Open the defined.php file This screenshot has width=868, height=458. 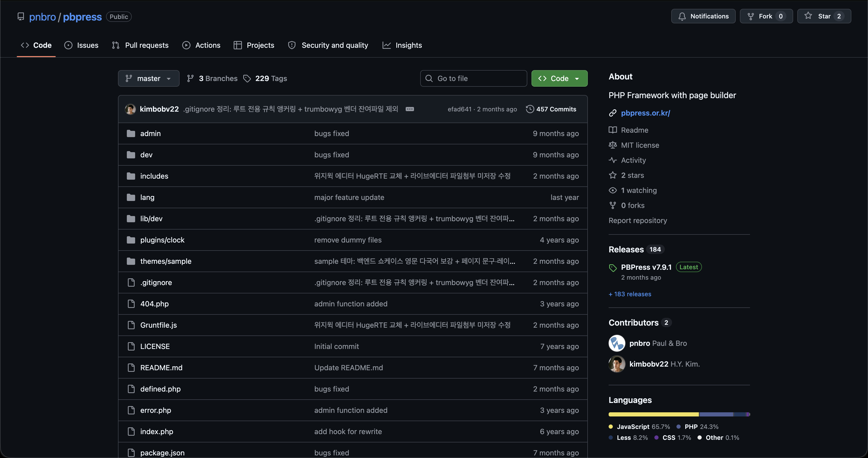click(160, 389)
